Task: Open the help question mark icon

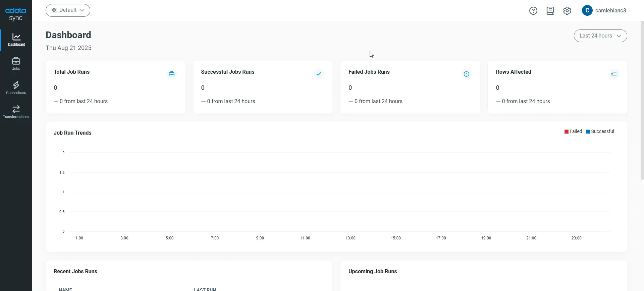Action: 533,11
